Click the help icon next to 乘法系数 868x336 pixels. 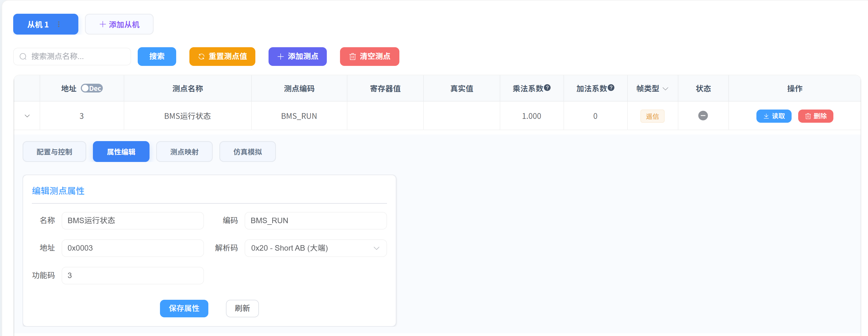547,88
